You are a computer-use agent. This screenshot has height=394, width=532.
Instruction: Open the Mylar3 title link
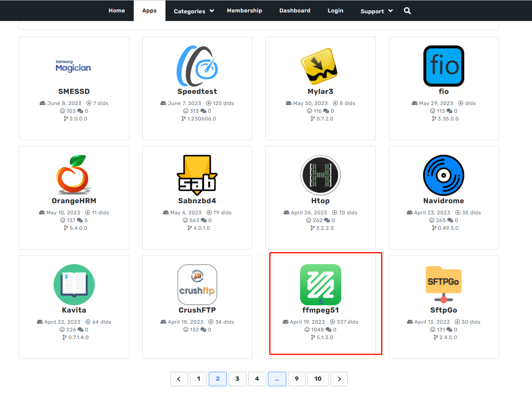(320, 91)
